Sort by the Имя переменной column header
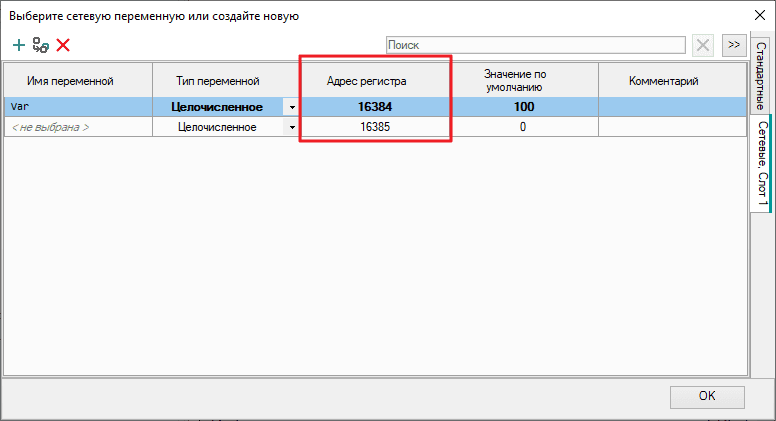 tap(78, 80)
